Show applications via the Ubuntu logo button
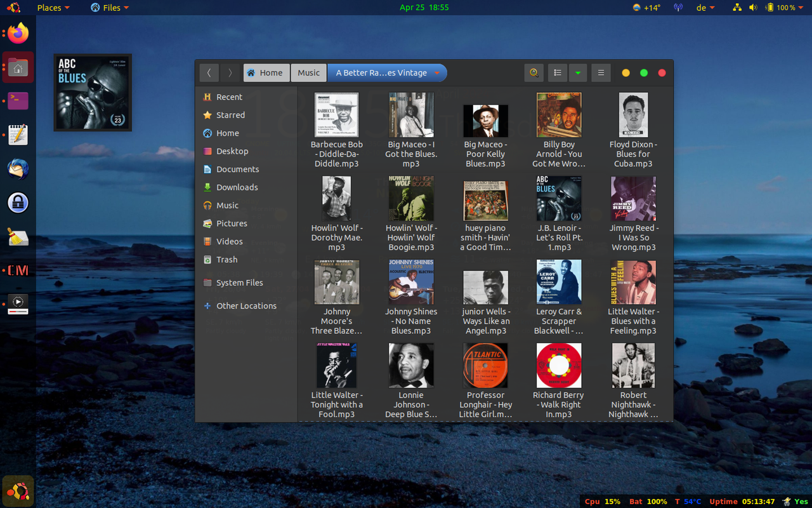812x508 pixels. [x=18, y=491]
